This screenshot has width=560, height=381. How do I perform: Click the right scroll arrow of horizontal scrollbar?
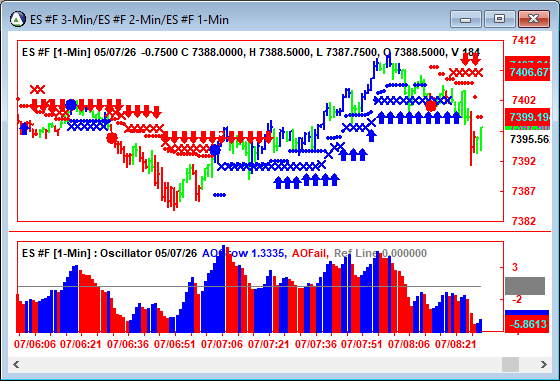click(544, 365)
